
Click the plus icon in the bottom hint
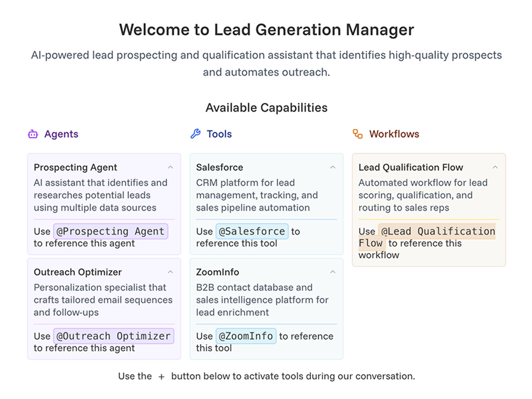point(161,376)
